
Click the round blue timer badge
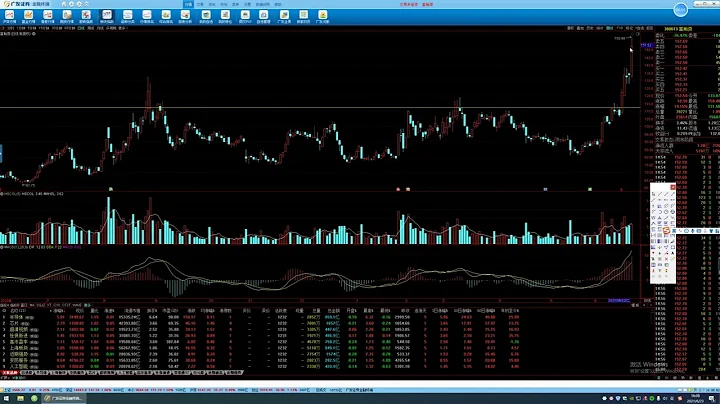tap(681, 9)
